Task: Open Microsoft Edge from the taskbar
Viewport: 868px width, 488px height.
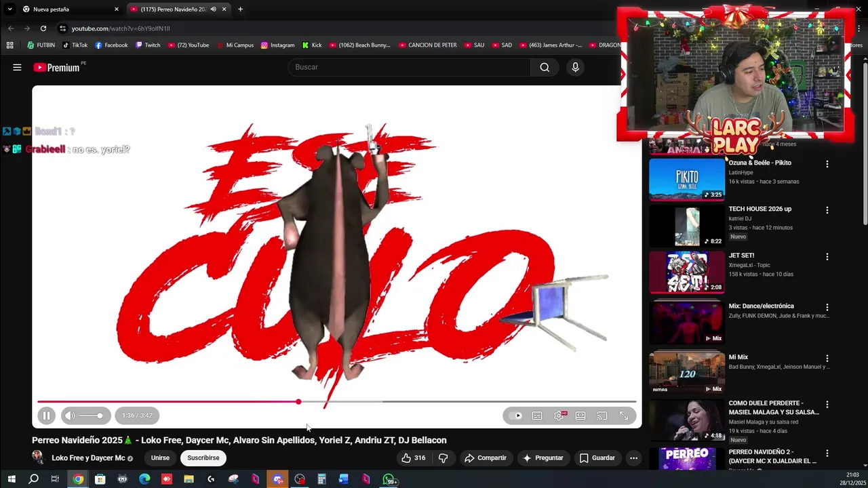Action: [144, 480]
